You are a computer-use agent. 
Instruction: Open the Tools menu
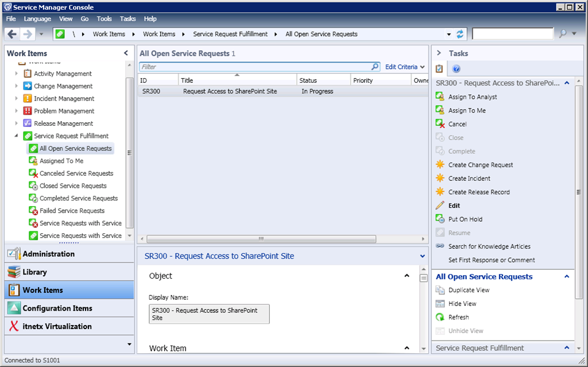tap(105, 19)
